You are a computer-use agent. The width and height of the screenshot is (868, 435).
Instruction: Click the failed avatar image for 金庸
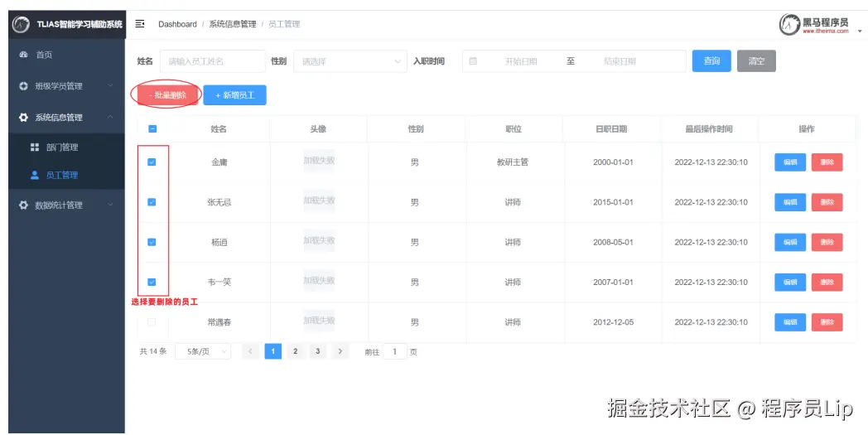click(x=319, y=161)
